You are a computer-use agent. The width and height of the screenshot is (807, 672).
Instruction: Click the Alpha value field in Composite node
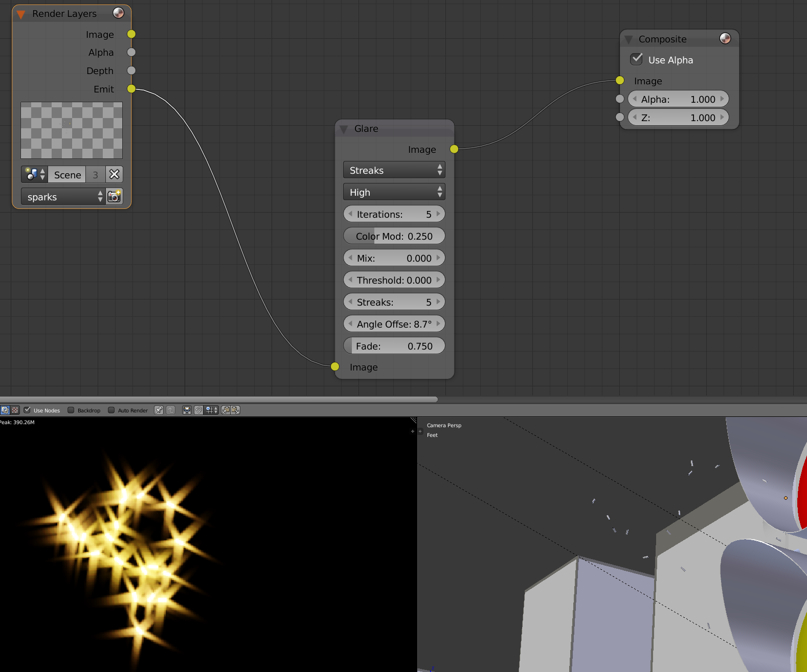pyautogui.click(x=678, y=99)
